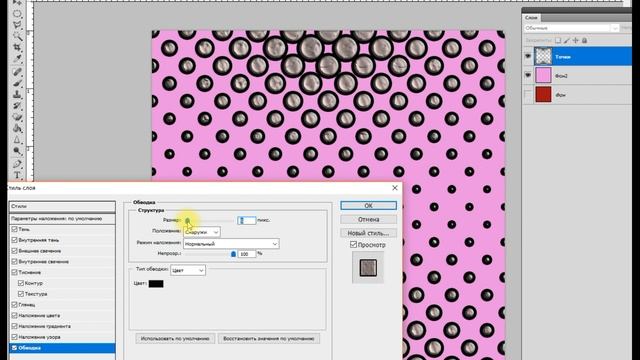Viewport: 640px width, 360px height.
Task: Uncheck the Контур sub-effect checkbox
Action: coord(21,283)
